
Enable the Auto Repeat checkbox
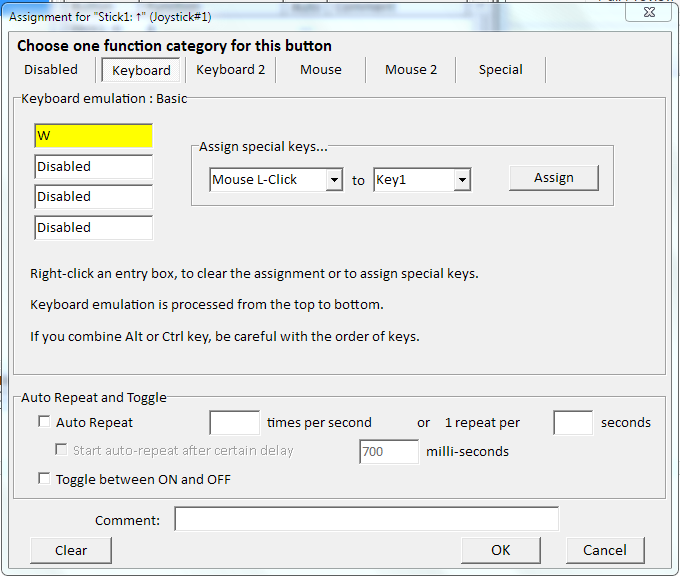click(43, 423)
